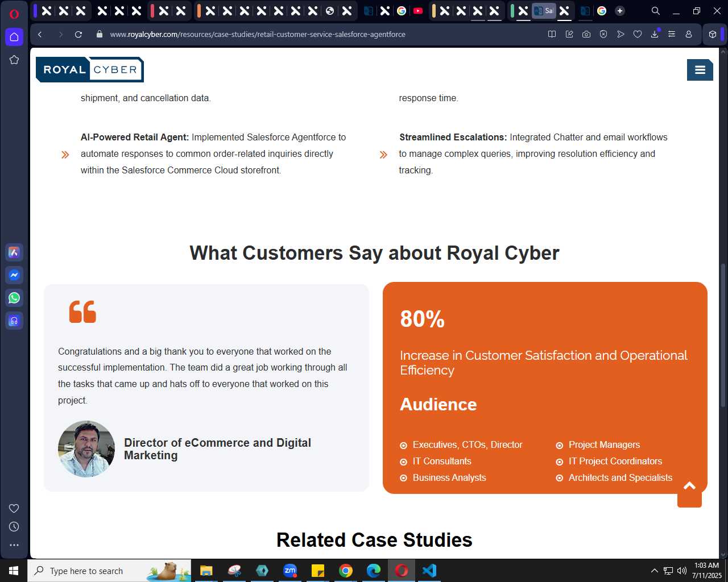Click the Windows taskbar search box
Viewport: 728px width, 582px height.
[109, 571]
